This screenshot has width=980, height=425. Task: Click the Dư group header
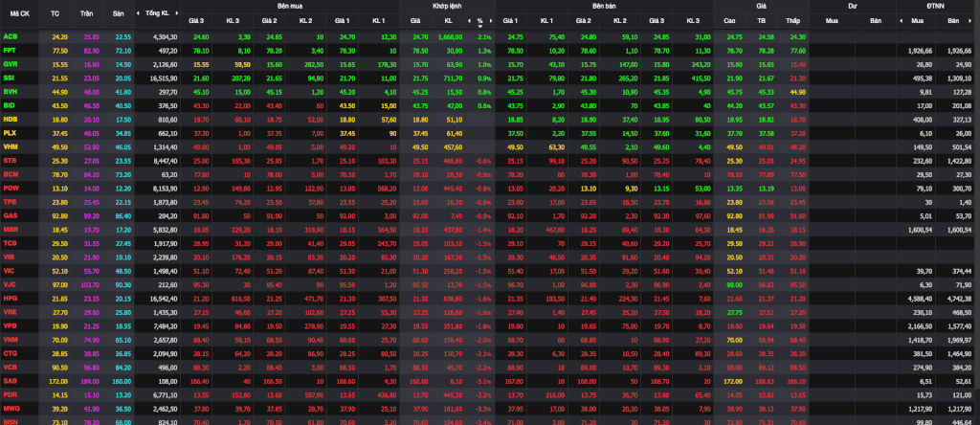point(853,6)
